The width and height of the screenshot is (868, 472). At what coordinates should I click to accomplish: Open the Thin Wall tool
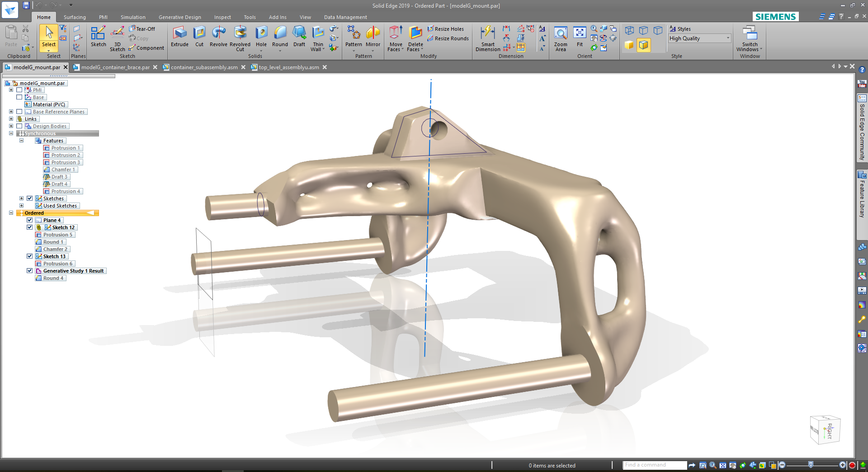(318, 38)
